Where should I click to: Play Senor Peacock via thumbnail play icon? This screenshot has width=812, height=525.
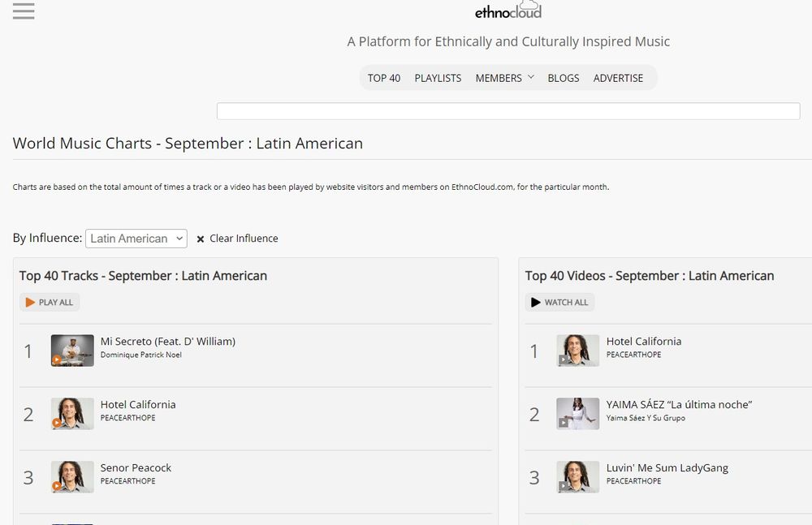pos(57,486)
